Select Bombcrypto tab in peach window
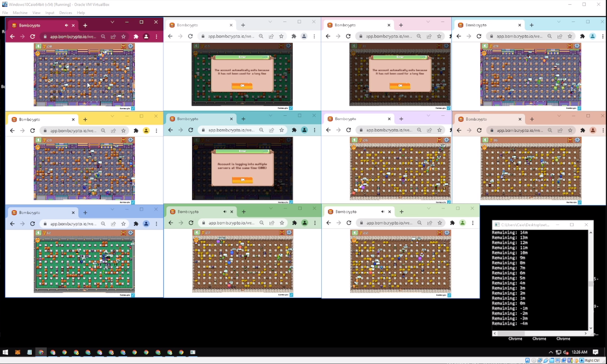 489,119
